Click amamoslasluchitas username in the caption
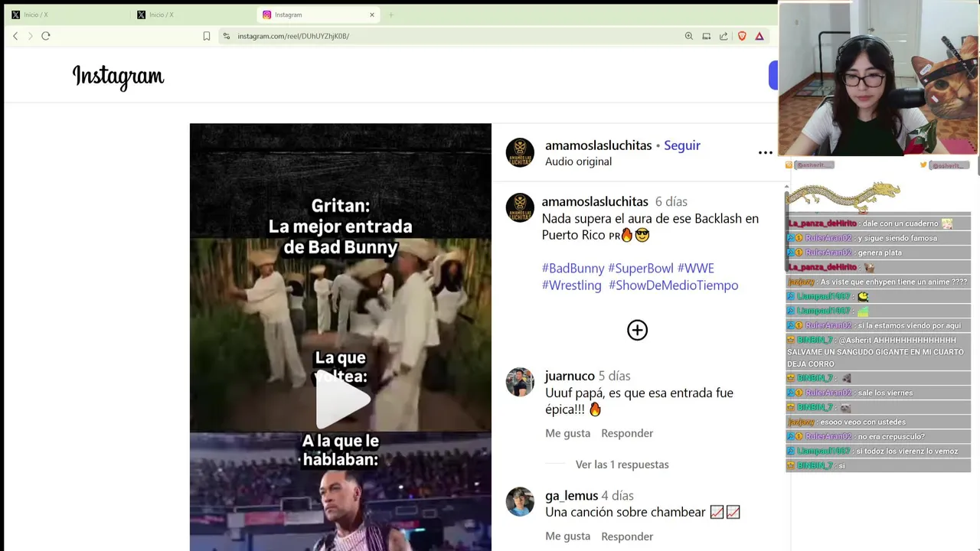This screenshot has width=980, height=551. pyautogui.click(x=595, y=201)
